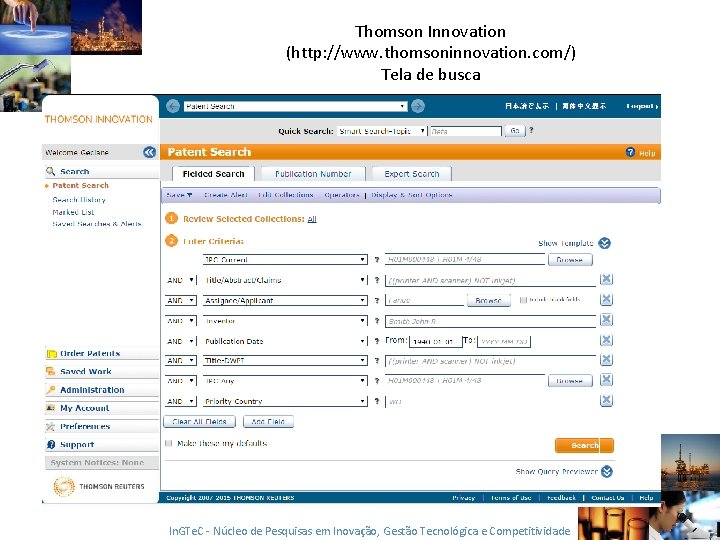Screen dimensions: 720x540
Task: Open Display & Sort Options
Action: (412, 195)
